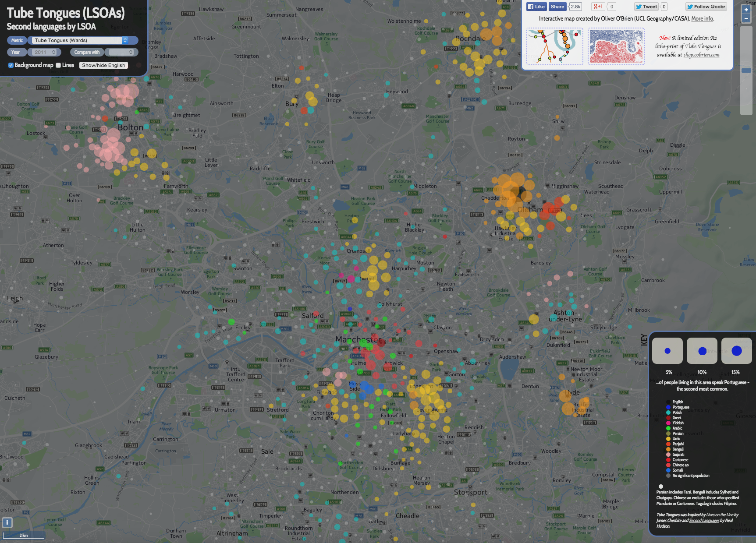The width and height of the screenshot is (756, 543).
Task: Click the Bengali orange legend swatch
Action: tap(668, 449)
